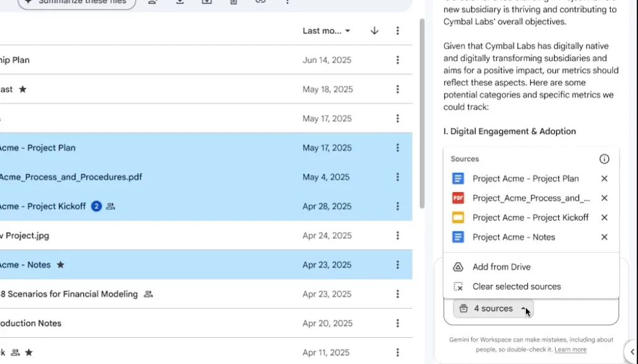Toggle star on May 18 row
This screenshot has width=638, height=364.
coord(23,90)
